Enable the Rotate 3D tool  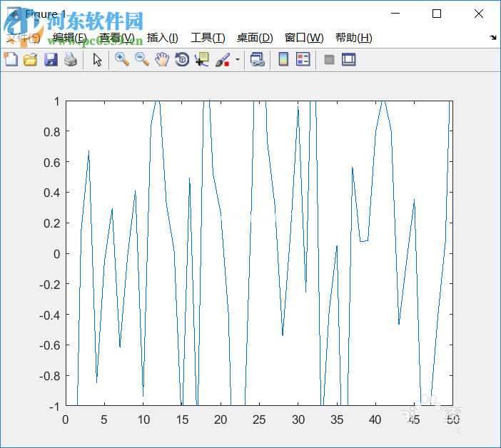(x=182, y=60)
